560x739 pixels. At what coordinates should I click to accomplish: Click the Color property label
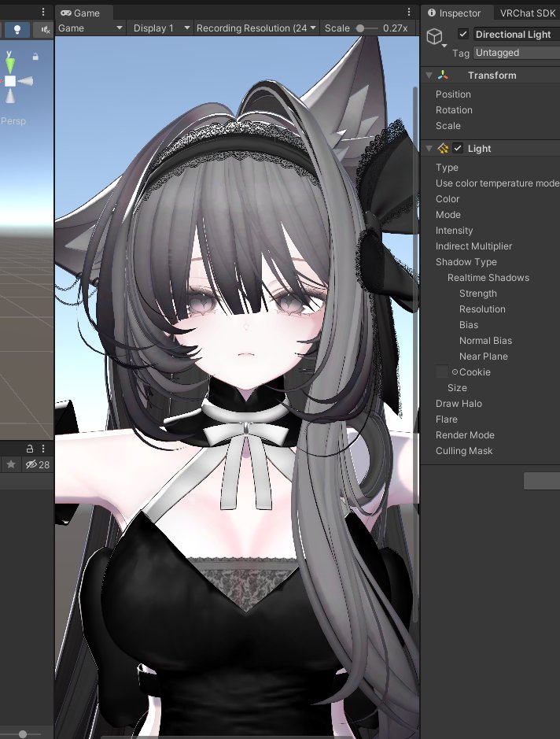click(x=448, y=199)
